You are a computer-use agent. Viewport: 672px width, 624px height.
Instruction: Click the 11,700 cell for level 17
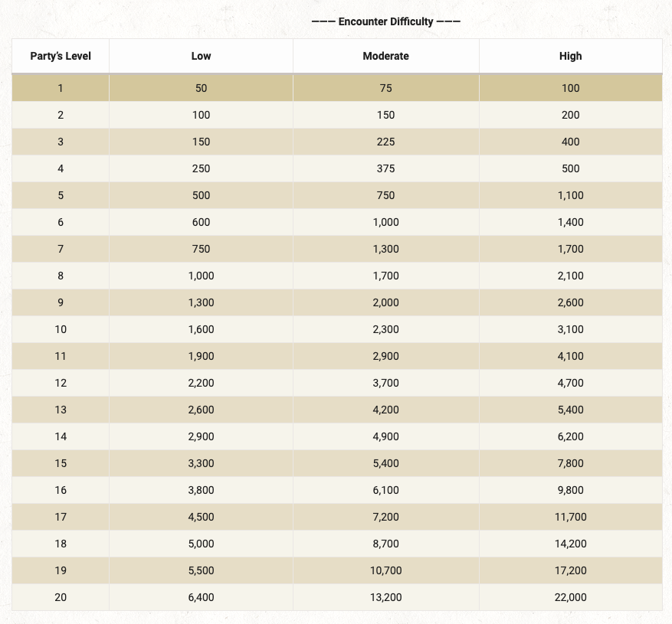coord(570,517)
